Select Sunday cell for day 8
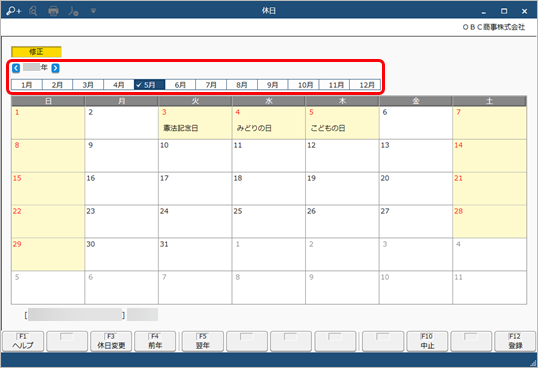Viewport: 538px width, 368px height. tap(48, 156)
